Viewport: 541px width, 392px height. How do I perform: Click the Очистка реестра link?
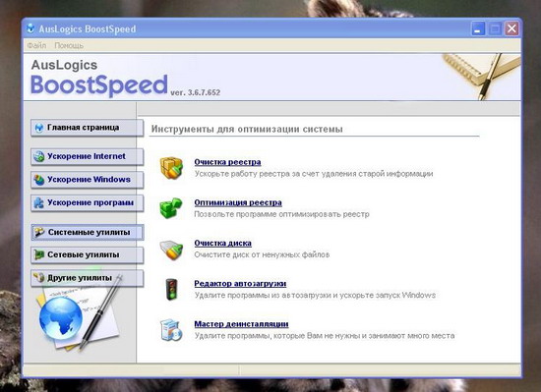[227, 162]
